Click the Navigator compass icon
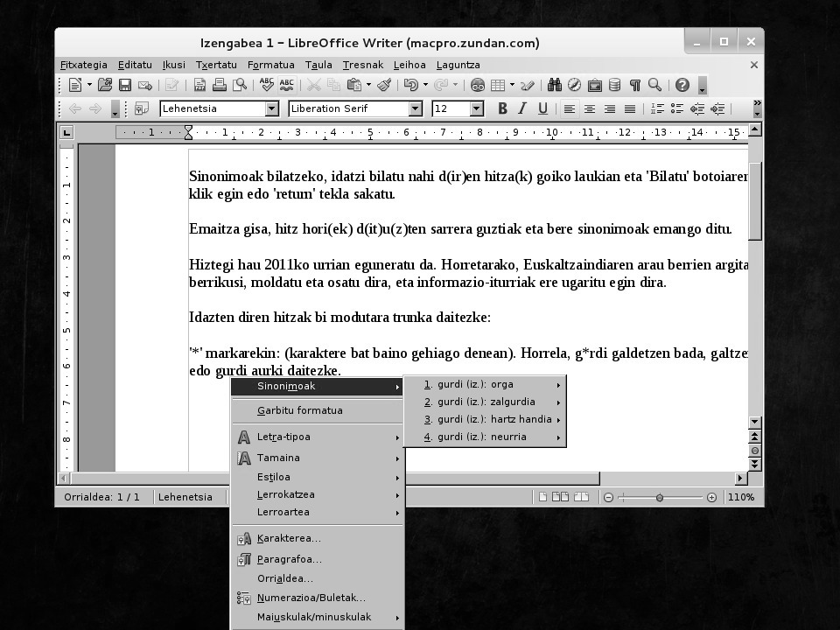The width and height of the screenshot is (840, 630). point(574,85)
